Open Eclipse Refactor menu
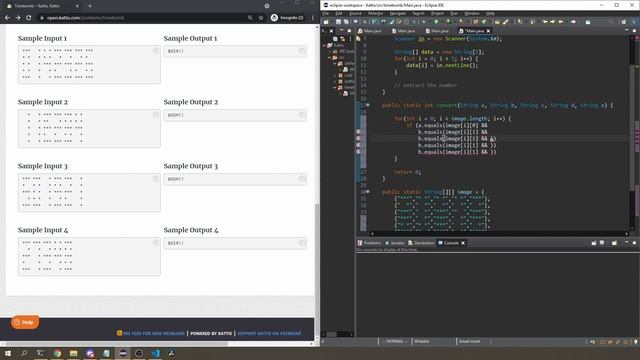The height and width of the screenshot is (360, 640). [376, 13]
